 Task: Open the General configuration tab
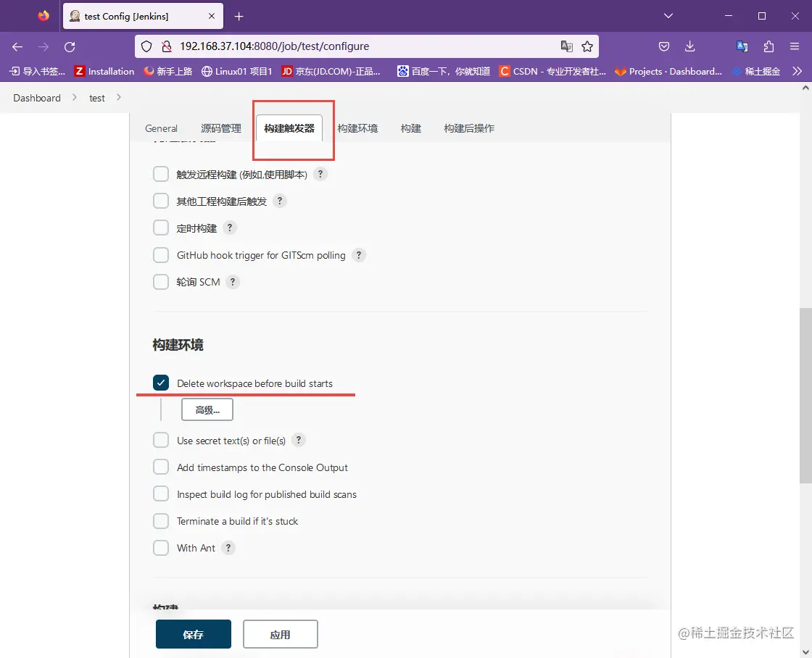point(161,128)
